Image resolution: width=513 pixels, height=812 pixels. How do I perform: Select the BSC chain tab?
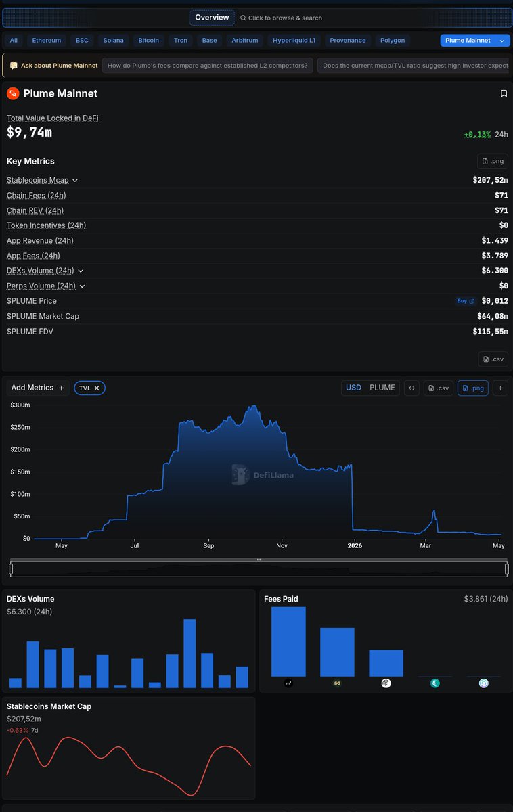[82, 41]
